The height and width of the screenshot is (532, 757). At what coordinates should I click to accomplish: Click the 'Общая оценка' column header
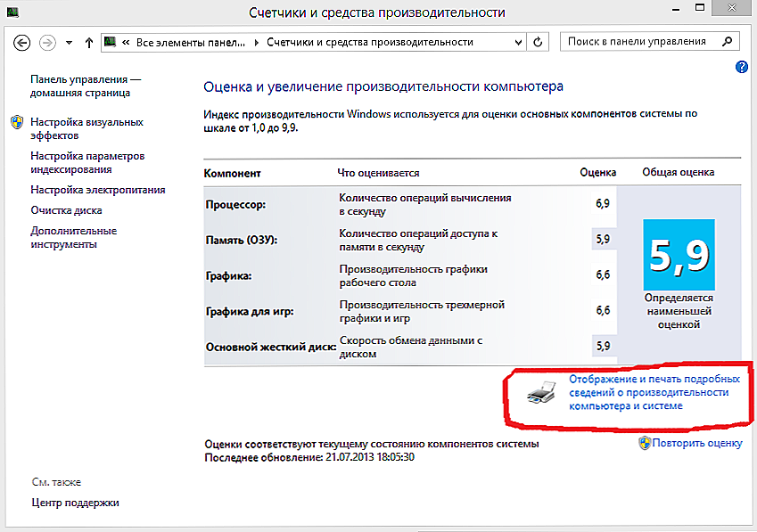click(679, 172)
